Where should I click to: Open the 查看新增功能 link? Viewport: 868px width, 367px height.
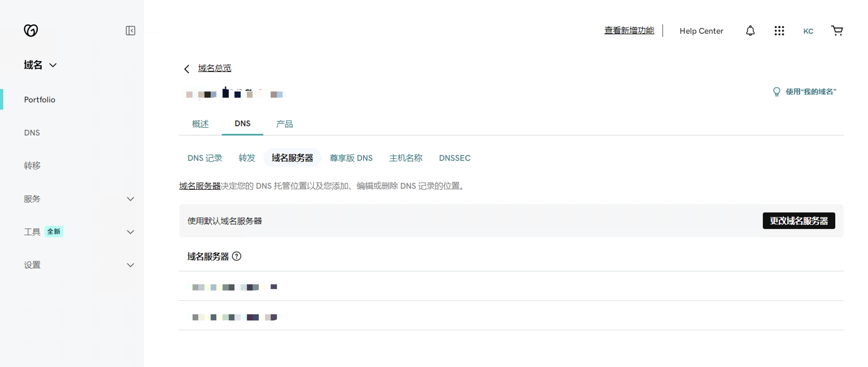[x=629, y=30]
